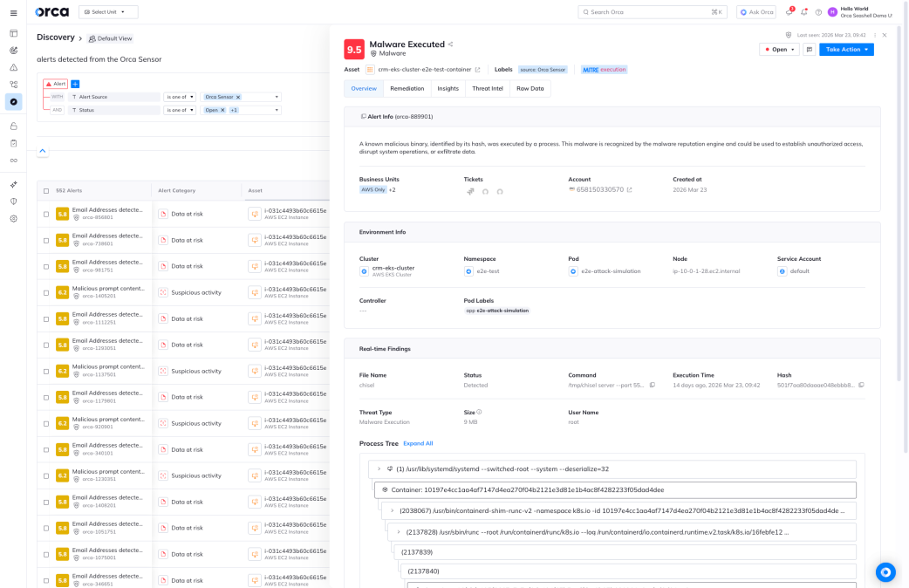Switch to the Insights tab
909x588 pixels.
tap(448, 89)
